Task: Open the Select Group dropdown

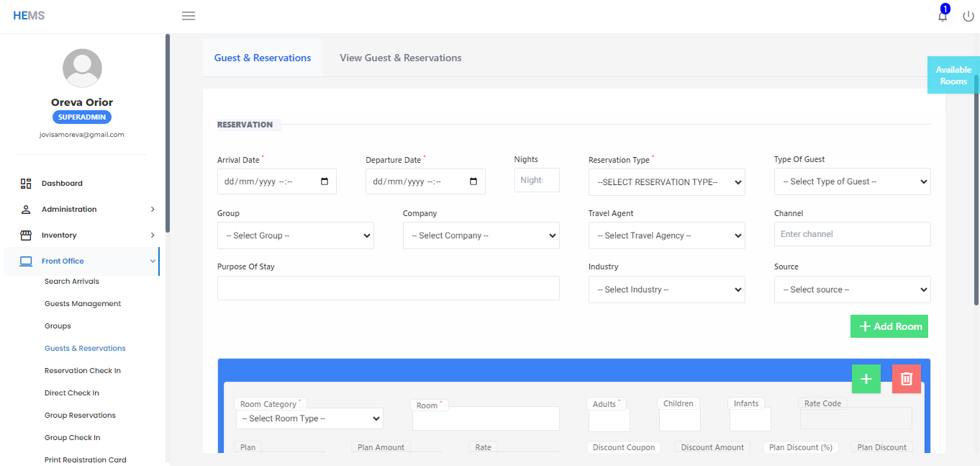Action: (296, 236)
